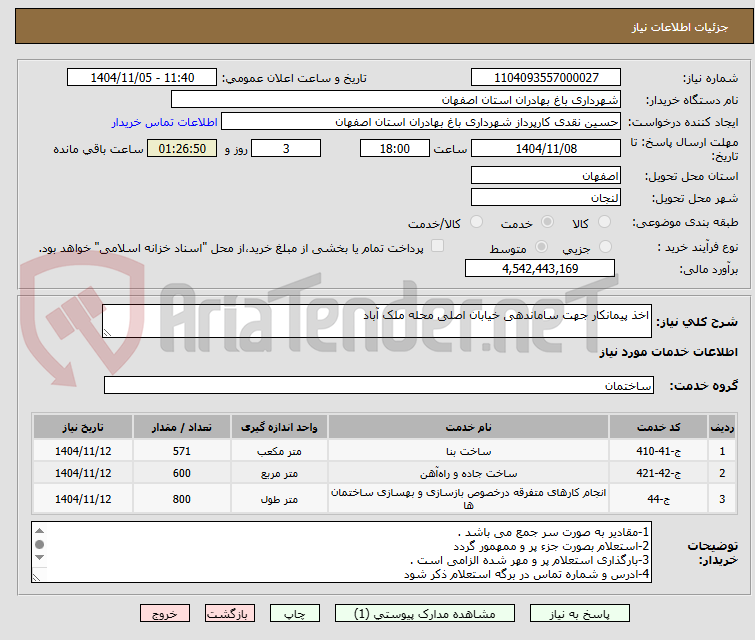The width and height of the screenshot is (755, 640).
Task: Click scroll down arrow in buyer notes
Action: coord(40,558)
